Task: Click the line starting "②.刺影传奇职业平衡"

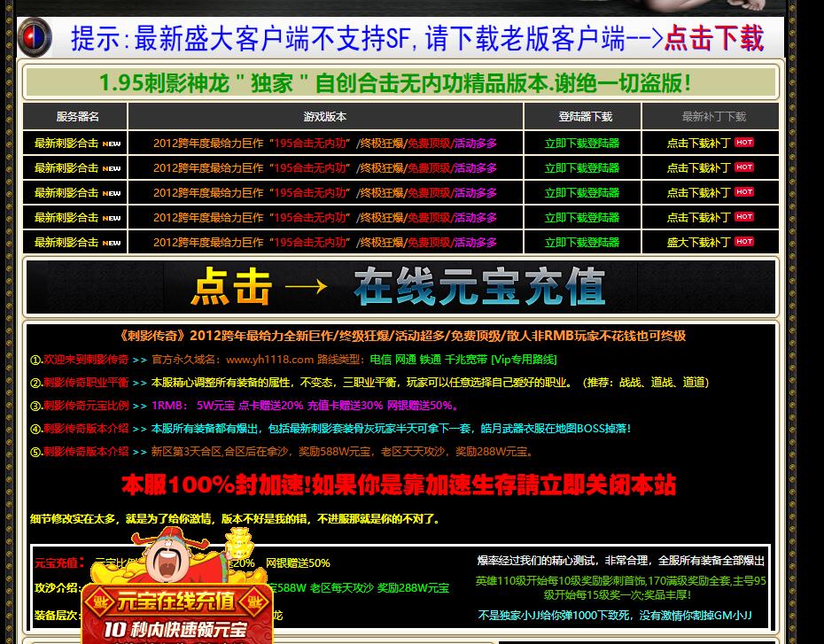Action: 369,383
